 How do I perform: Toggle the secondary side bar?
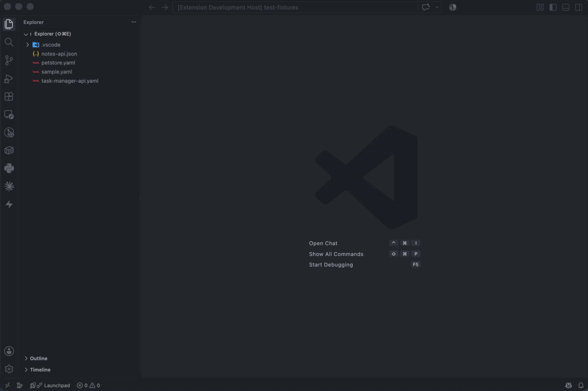pyautogui.click(x=579, y=7)
